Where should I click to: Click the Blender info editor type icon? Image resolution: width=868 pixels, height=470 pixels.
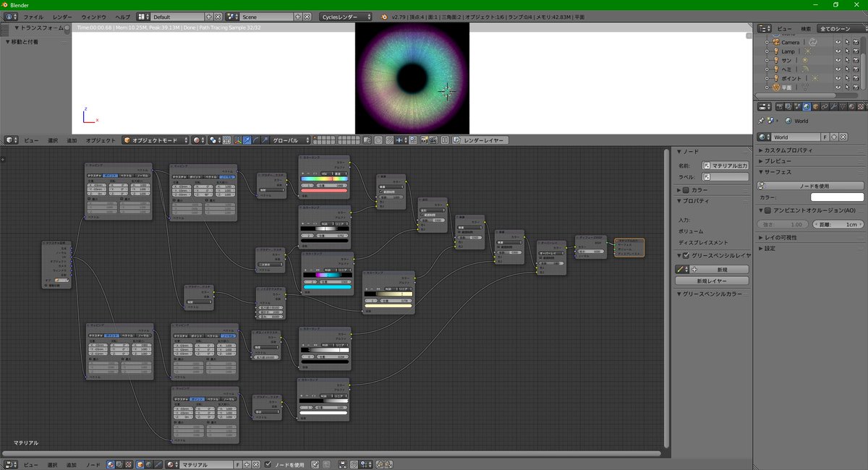coord(9,17)
